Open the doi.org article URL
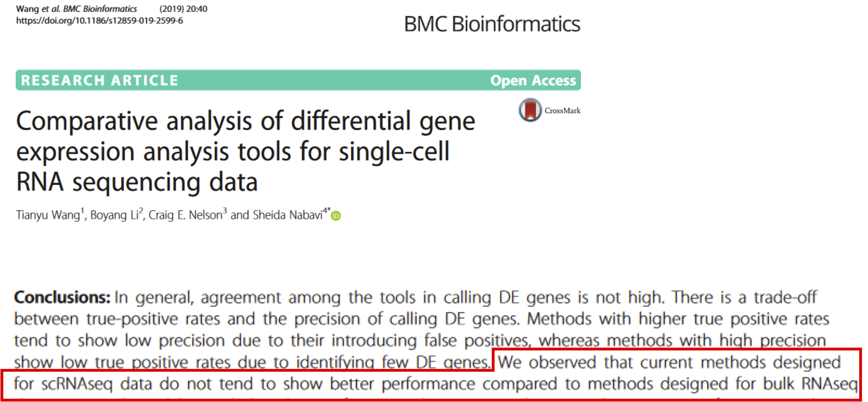Image resolution: width=868 pixels, height=402 pixels. (99, 21)
